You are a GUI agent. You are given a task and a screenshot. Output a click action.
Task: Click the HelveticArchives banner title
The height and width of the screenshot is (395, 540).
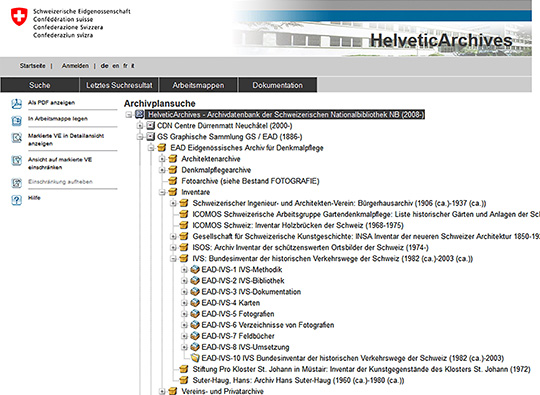tap(441, 40)
